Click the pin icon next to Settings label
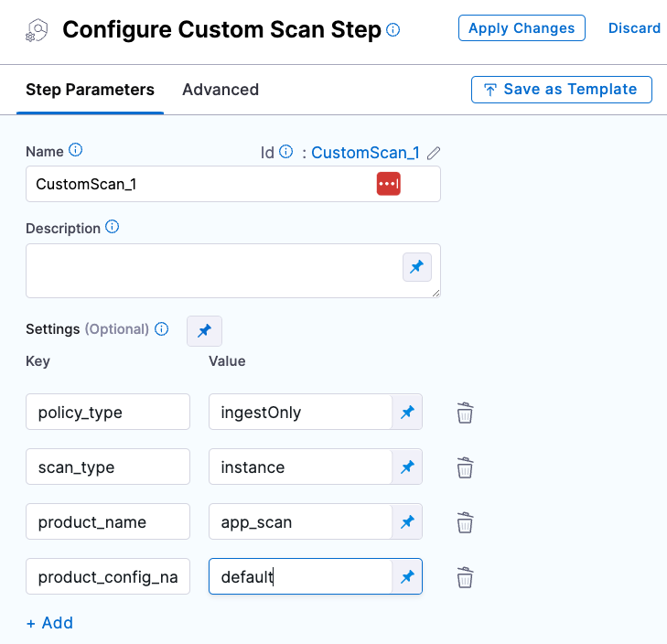This screenshot has width=667, height=644. tap(204, 330)
